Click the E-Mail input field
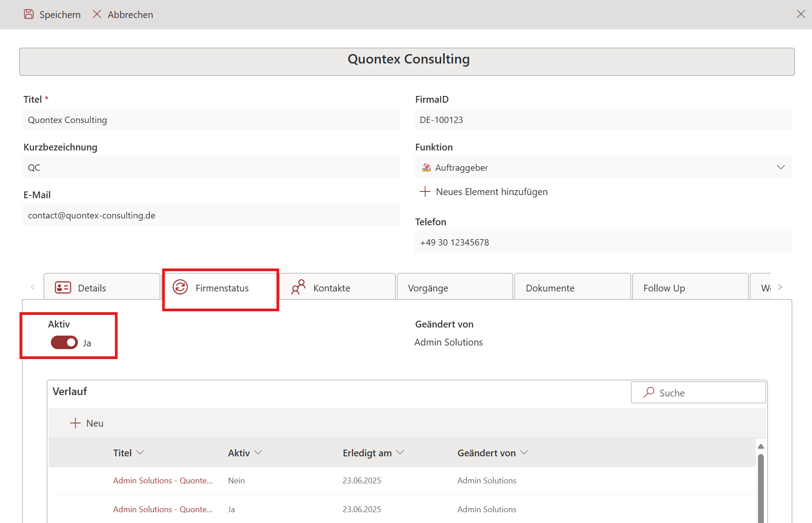Image resolution: width=812 pixels, height=523 pixels. [211, 215]
